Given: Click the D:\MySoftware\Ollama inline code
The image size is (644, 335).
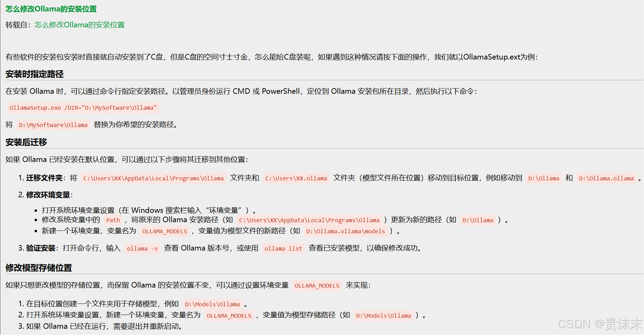Looking at the screenshot, I should [53, 125].
